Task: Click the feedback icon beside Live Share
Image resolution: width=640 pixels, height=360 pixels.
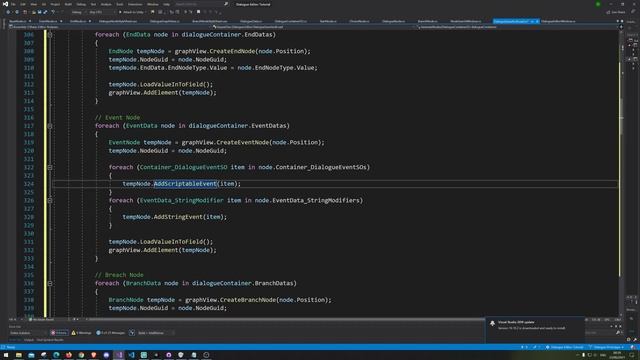Action: click(633, 12)
